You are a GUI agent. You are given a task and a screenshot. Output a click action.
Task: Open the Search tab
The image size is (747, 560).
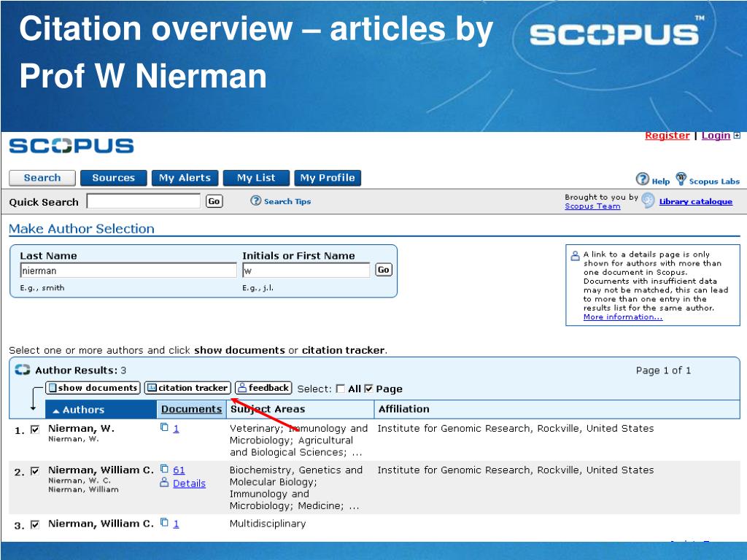(x=42, y=178)
